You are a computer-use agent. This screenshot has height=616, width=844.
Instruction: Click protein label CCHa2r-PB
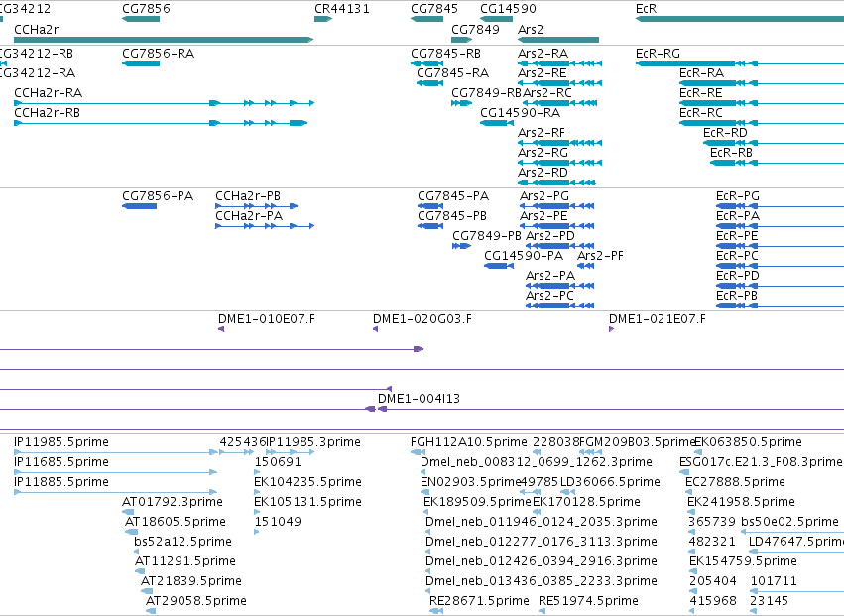click(248, 196)
